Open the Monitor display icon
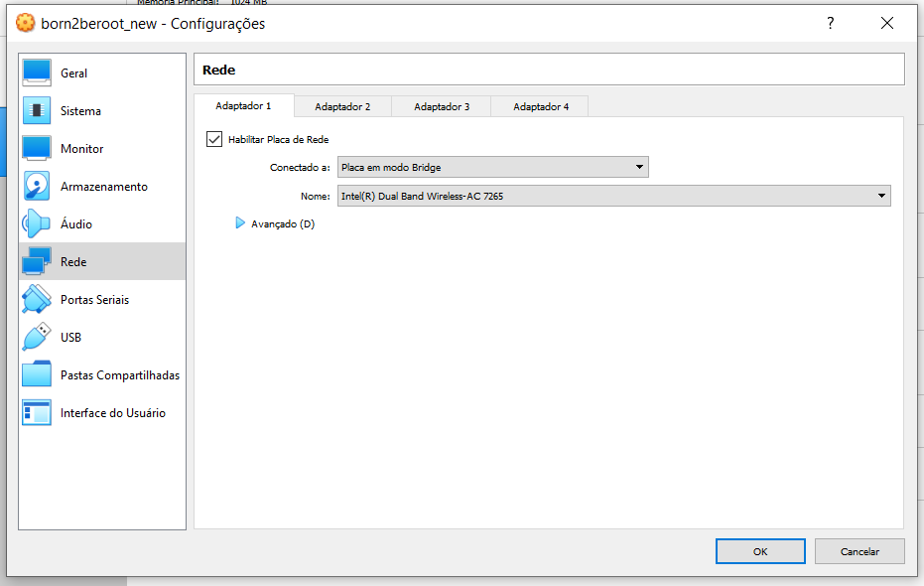The width and height of the screenshot is (924, 586). (x=37, y=148)
